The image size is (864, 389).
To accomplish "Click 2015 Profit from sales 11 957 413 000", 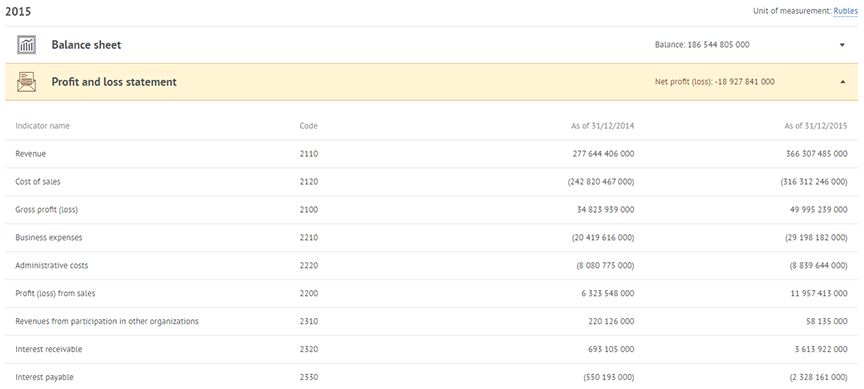I will pos(819,293).
